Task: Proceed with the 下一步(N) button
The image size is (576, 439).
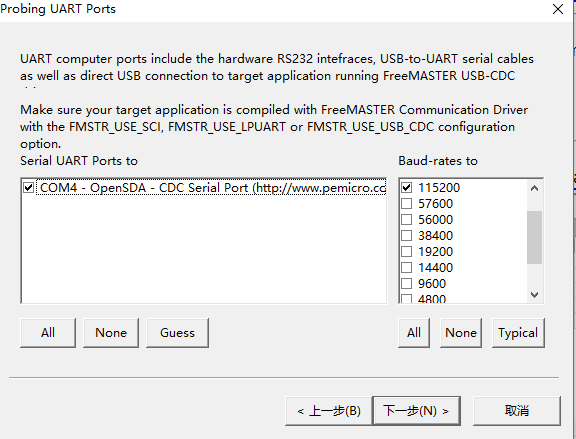Action: [x=417, y=411]
